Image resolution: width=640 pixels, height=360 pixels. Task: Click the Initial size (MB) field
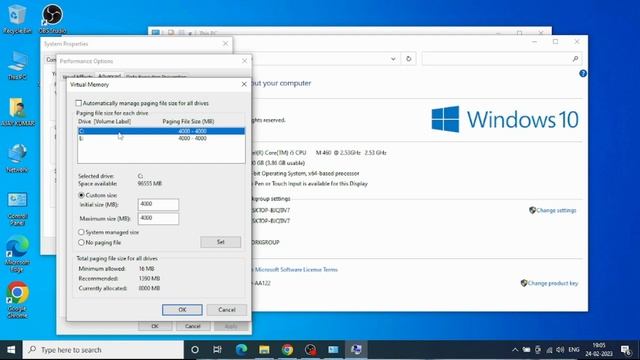tap(158, 204)
